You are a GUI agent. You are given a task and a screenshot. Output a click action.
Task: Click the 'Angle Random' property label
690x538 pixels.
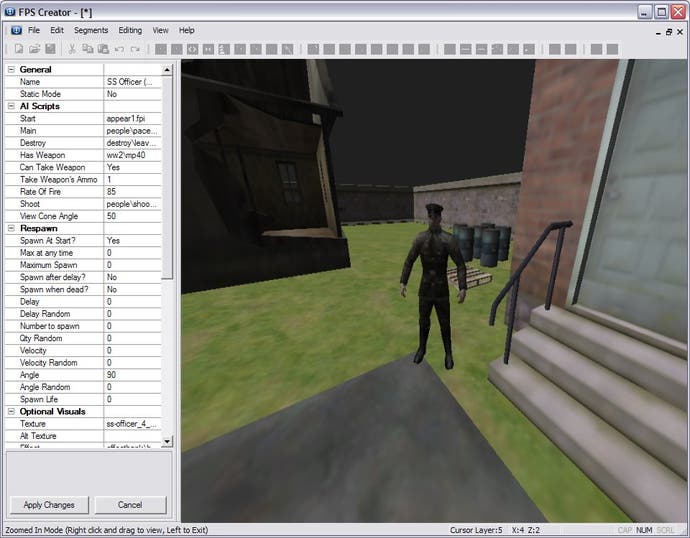[x=45, y=387]
